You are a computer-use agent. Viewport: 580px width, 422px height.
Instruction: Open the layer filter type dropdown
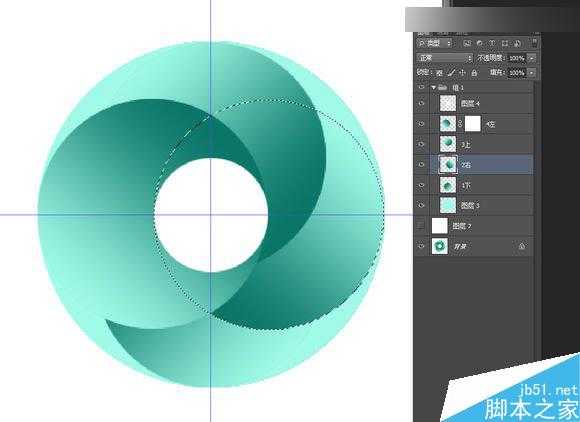[435, 43]
